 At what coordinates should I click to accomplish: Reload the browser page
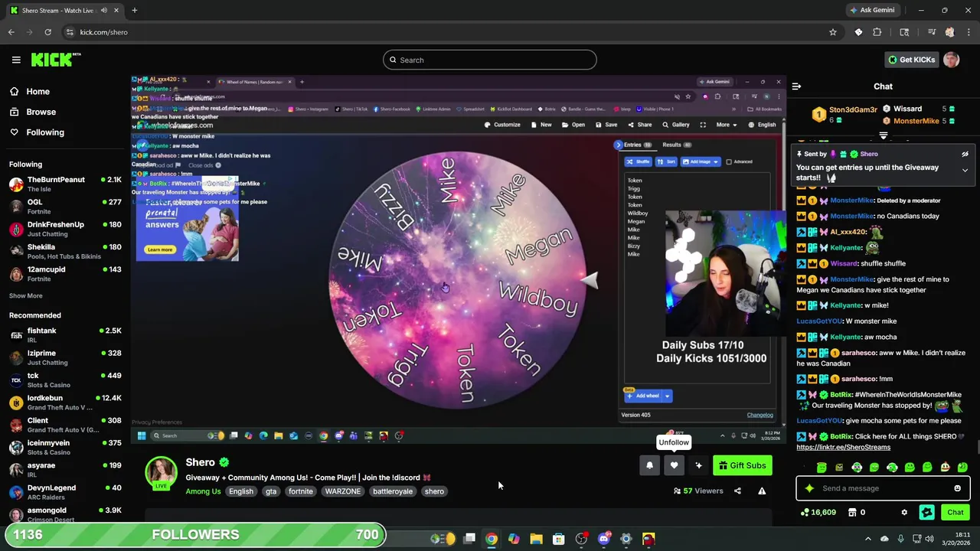47,32
